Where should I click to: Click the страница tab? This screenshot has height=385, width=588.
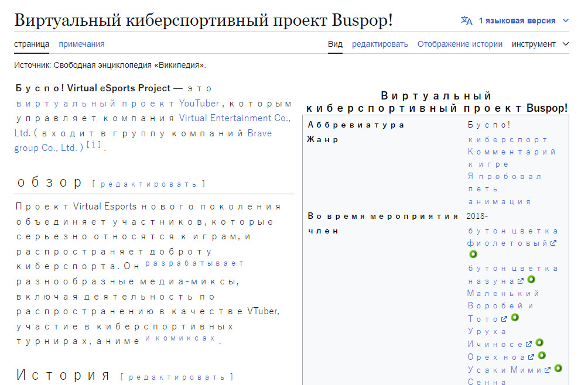pyautogui.click(x=32, y=44)
